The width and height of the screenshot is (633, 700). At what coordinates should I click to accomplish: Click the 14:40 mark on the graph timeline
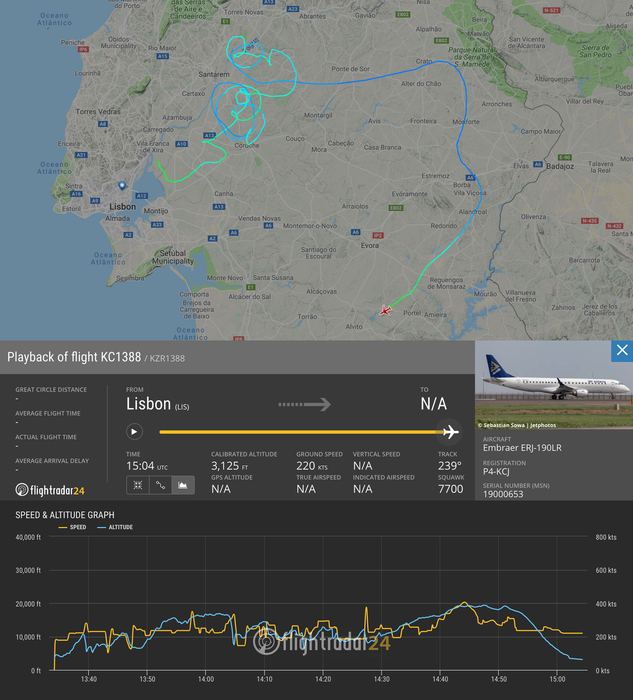[x=441, y=679]
